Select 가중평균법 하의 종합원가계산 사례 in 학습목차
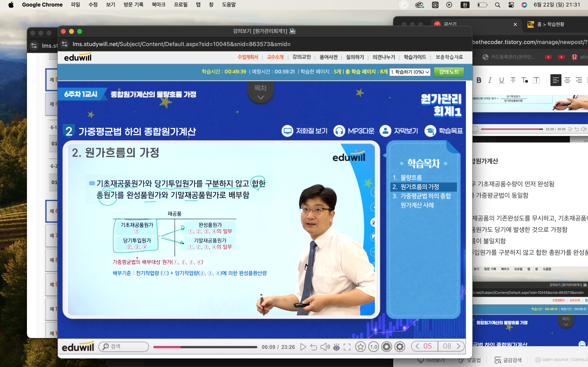 click(x=425, y=200)
